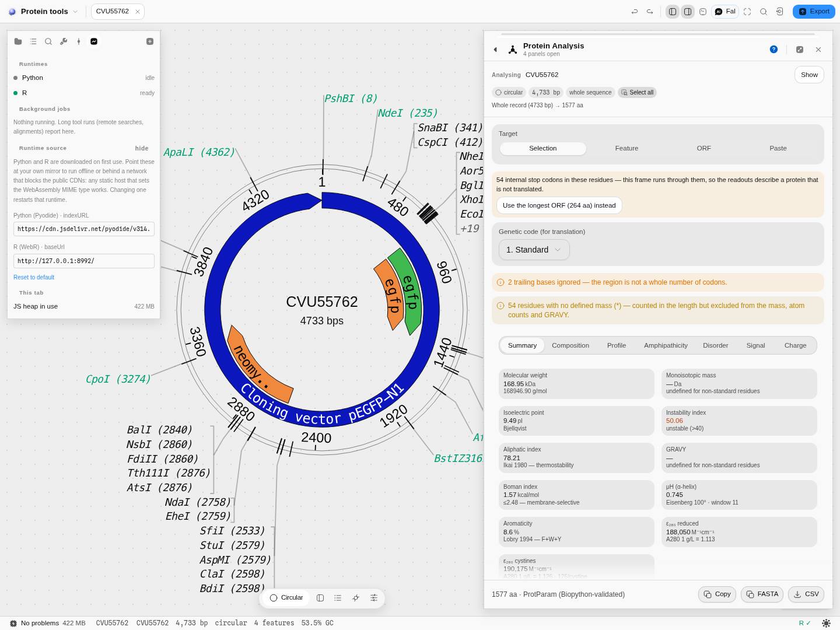Open the Charge tab
The width and height of the screenshot is (840, 630).
795,345
